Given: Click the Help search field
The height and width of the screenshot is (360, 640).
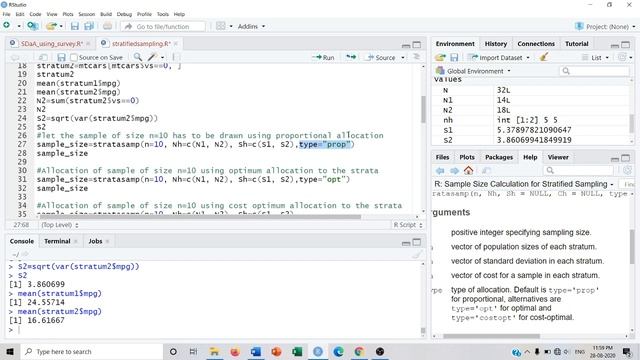Looking at the screenshot, I should (x=579, y=170).
